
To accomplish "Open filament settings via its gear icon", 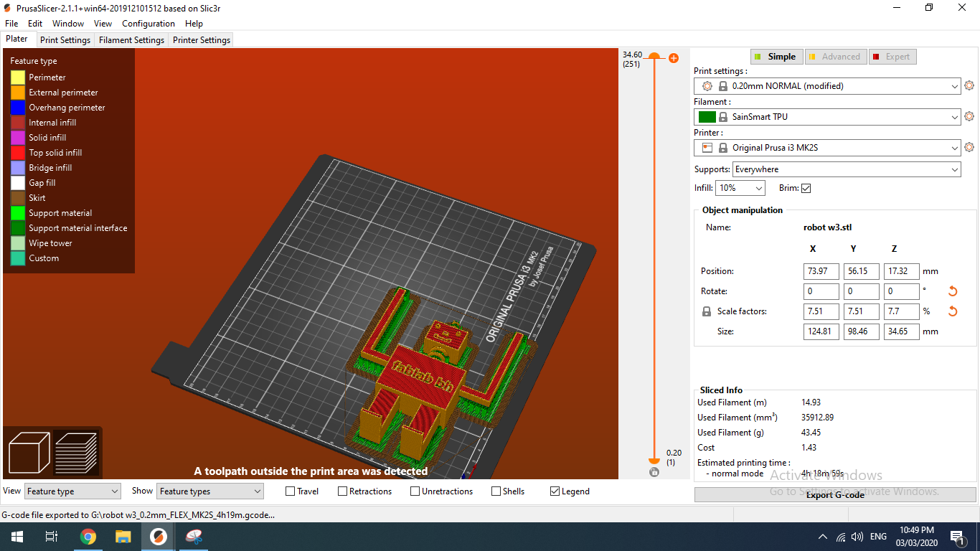I will tap(969, 116).
